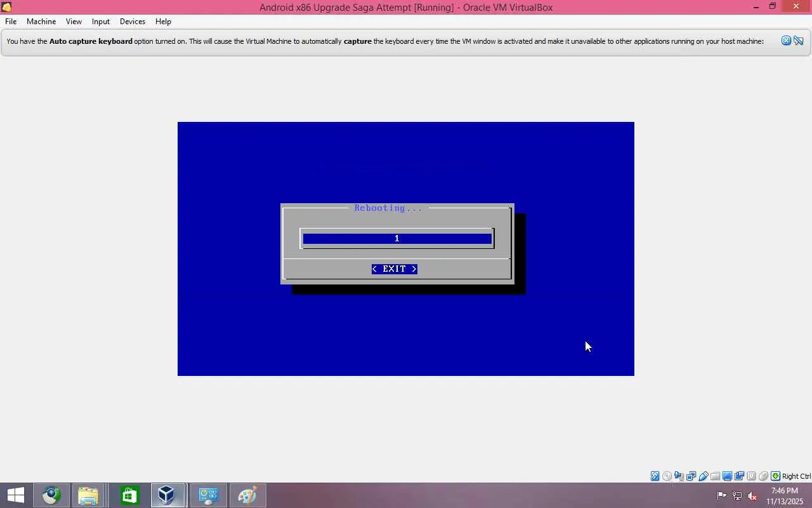The width and height of the screenshot is (812, 508).
Task: Restore down the VirtualBox window
Action: click(773, 7)
